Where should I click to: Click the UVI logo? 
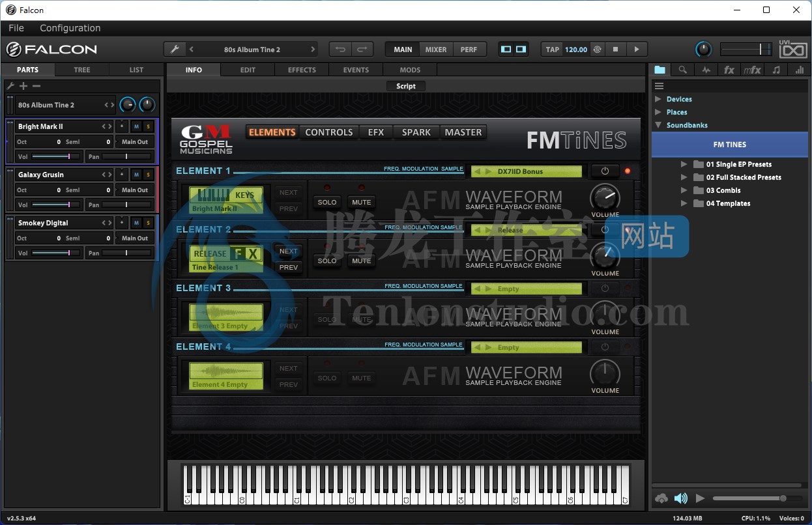792,49
